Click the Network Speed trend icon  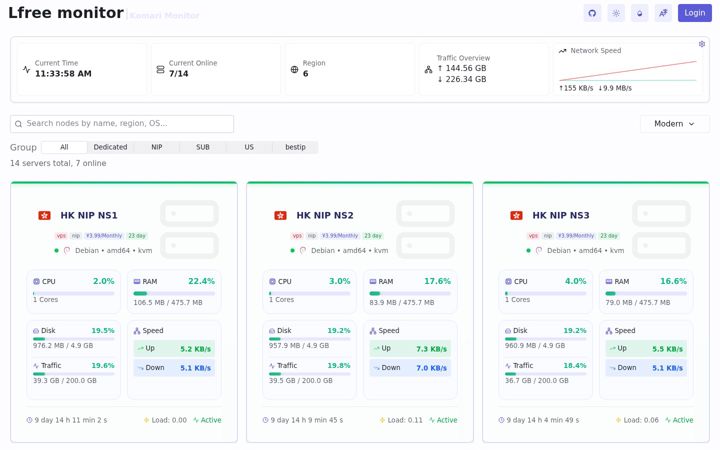click(x=562, y=51)
